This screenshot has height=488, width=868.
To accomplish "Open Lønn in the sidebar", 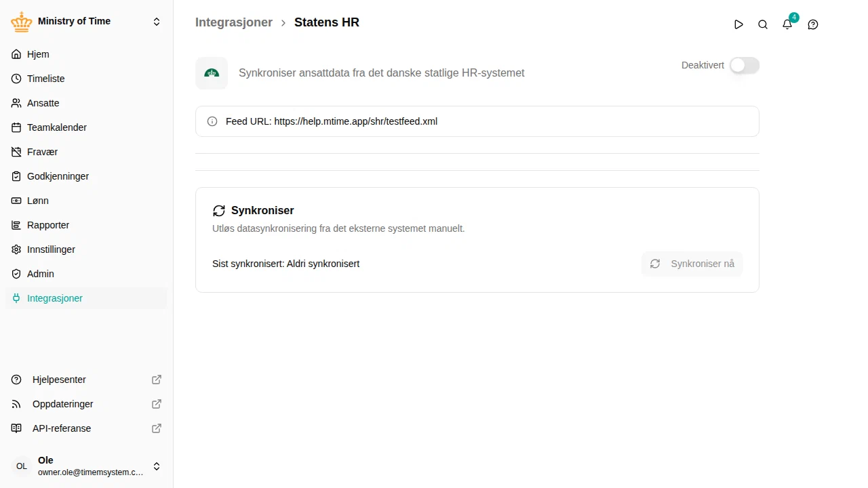I will (86, 201).
